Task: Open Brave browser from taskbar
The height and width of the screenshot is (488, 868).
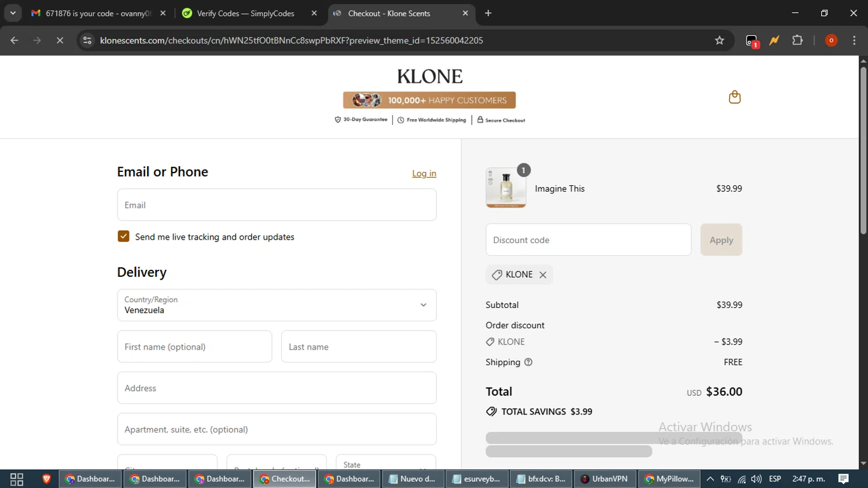Action: pyautogui.click(x=46, y=479)
